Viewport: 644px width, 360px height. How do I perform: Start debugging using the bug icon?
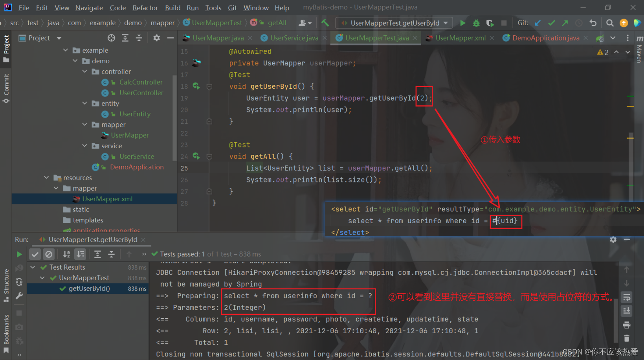click(x=476, y=23)
